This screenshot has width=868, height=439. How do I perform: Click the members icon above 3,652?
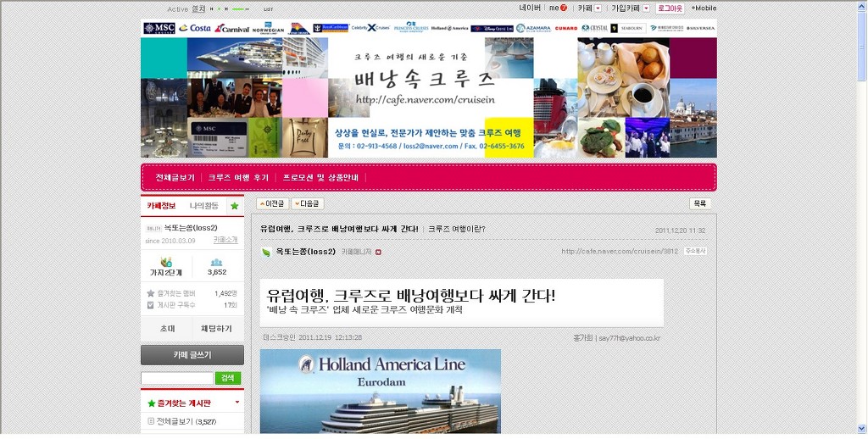(x=216, y=263)
